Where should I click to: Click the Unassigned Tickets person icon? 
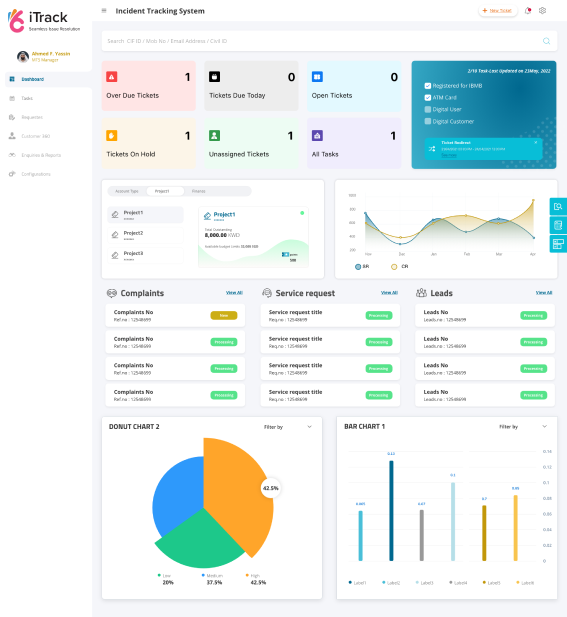(x=214, y=136)
